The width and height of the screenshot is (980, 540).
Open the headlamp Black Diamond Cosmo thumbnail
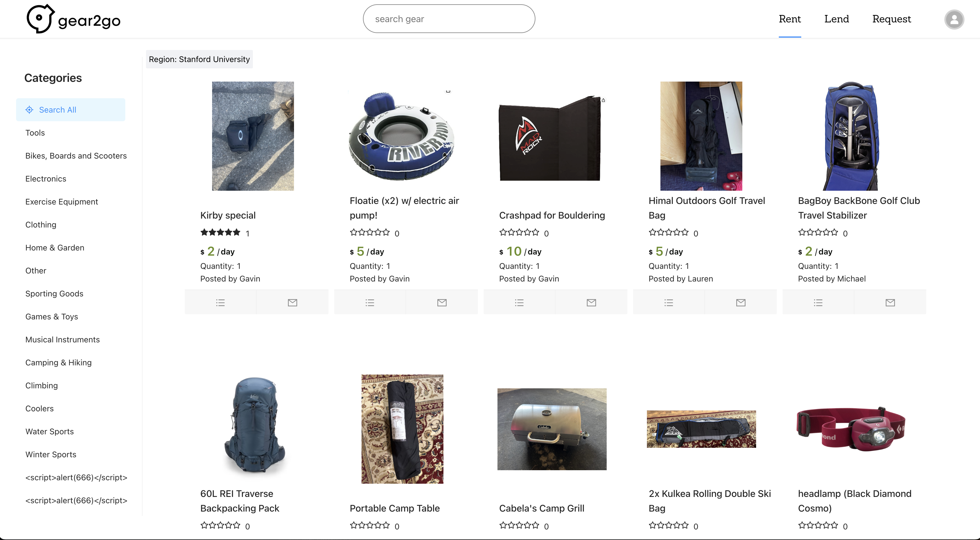click(x=852, y=429)
